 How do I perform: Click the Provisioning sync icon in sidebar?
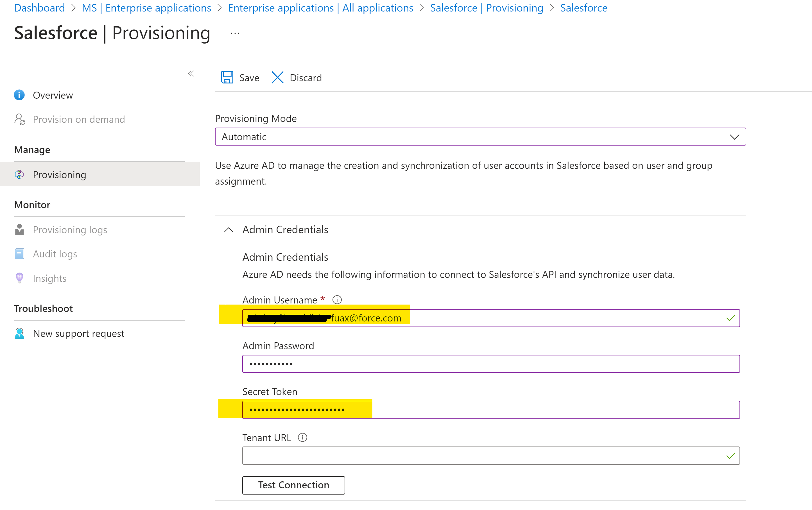pyautogui.click(x=19, y=174)
